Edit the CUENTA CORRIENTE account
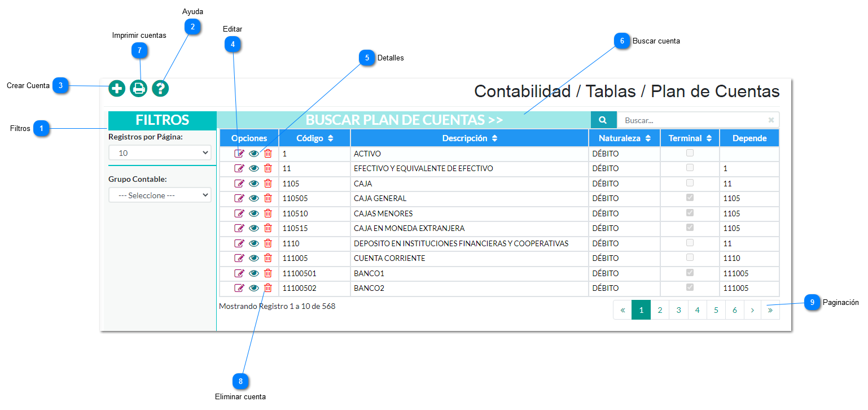 click(x=239, y=258)
